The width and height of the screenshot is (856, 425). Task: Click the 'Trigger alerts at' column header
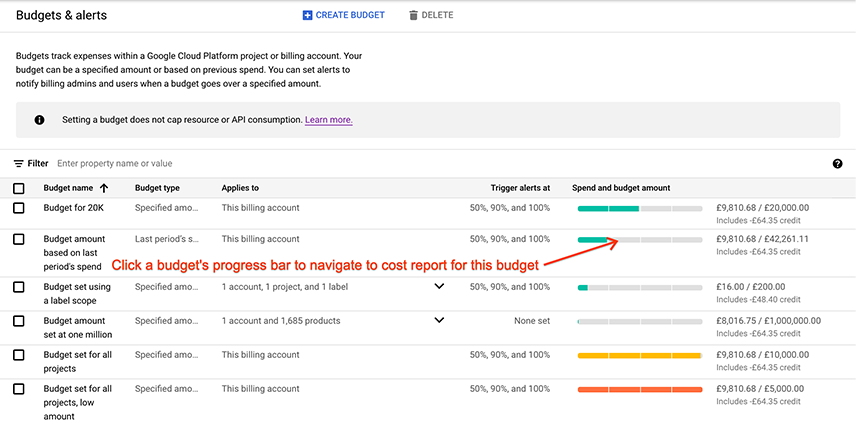click(520, 188)
